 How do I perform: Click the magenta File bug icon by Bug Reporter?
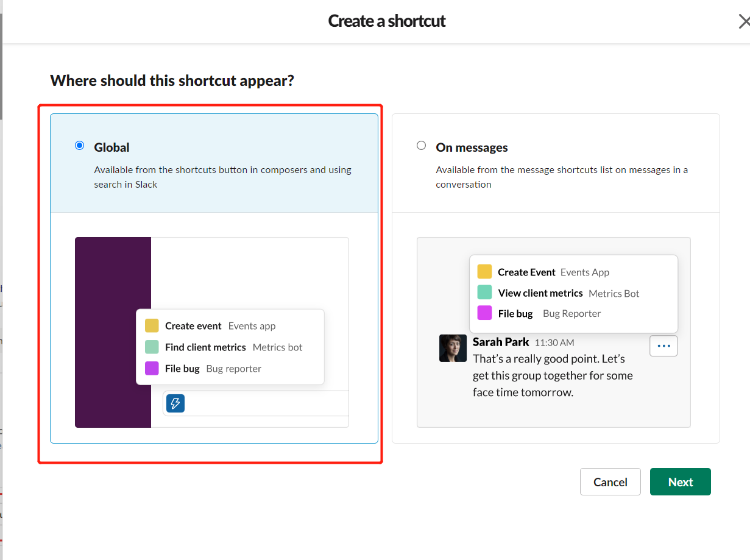pyautogui.click(x=484, y=313)
